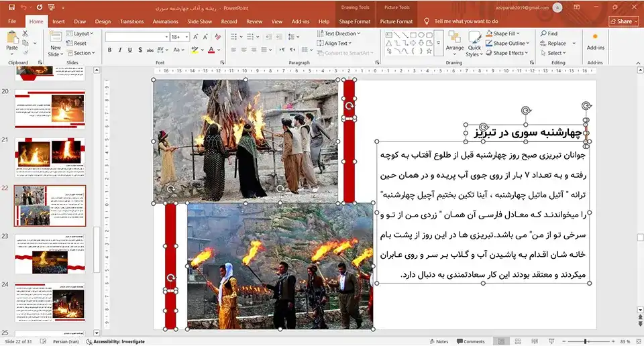Expand the Text Direction dropdown

coord(339,34)
